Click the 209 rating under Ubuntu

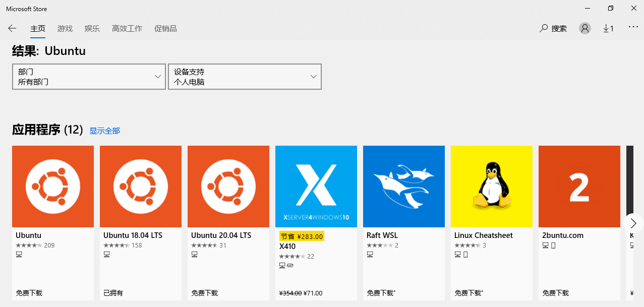[49, 245]
